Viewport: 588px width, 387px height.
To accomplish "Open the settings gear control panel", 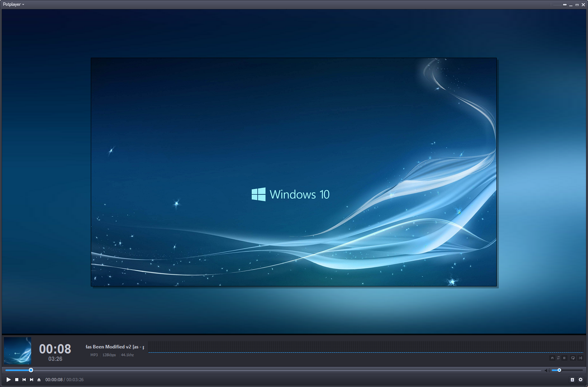I will 581,380.
